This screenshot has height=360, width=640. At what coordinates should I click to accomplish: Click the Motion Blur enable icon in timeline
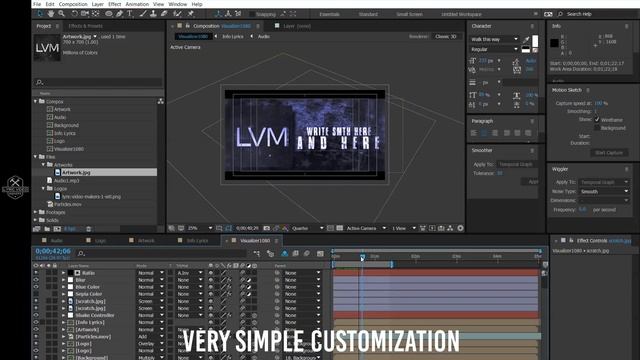point(307,253)
